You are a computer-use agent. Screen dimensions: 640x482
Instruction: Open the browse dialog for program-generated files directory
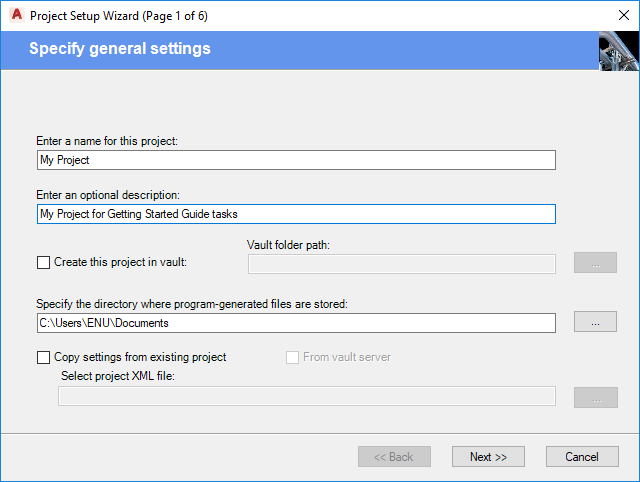pyautogui.click(x=595, y=322)
